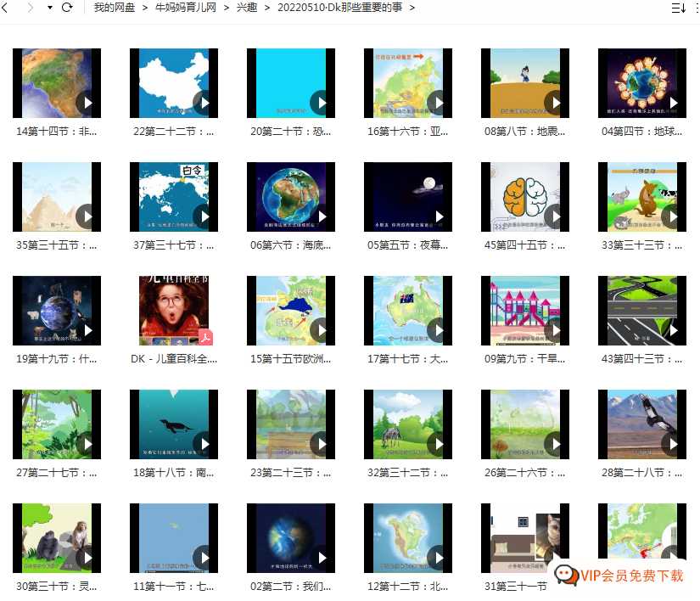Open the sort order menu icon
The image size is (700, 601).
[678, 8]
